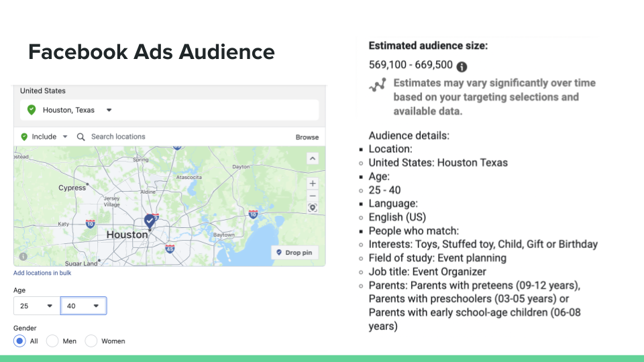Click the Drop pin button

click(294, 253)
